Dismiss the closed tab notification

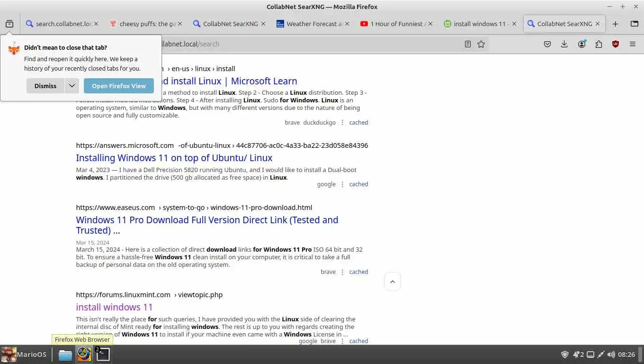[x=45, y=86]
